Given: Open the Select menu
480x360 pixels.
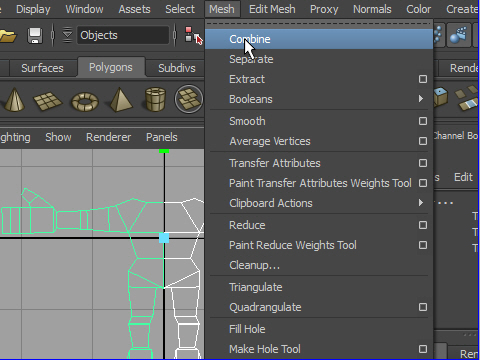Looking at the screenshot, I should (180, 9).
